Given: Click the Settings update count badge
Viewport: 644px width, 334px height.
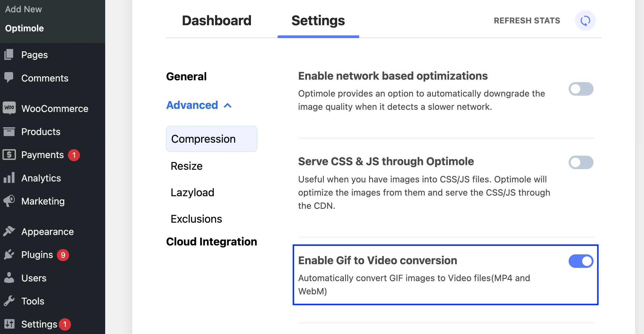Looking at the screenshot, I should coord(65,324).
